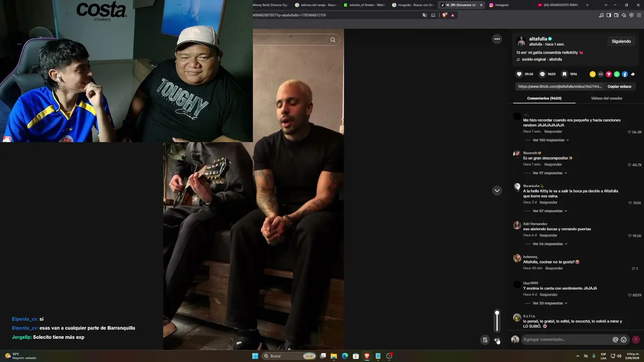Post comment with the red send arrow
644x362 pixels.
coord(636,339)
